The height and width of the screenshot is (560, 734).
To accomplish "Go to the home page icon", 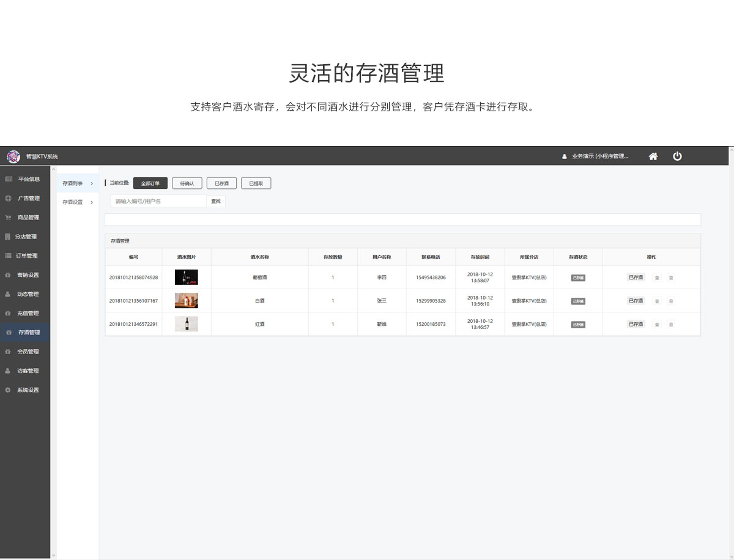I will (653, 157).
